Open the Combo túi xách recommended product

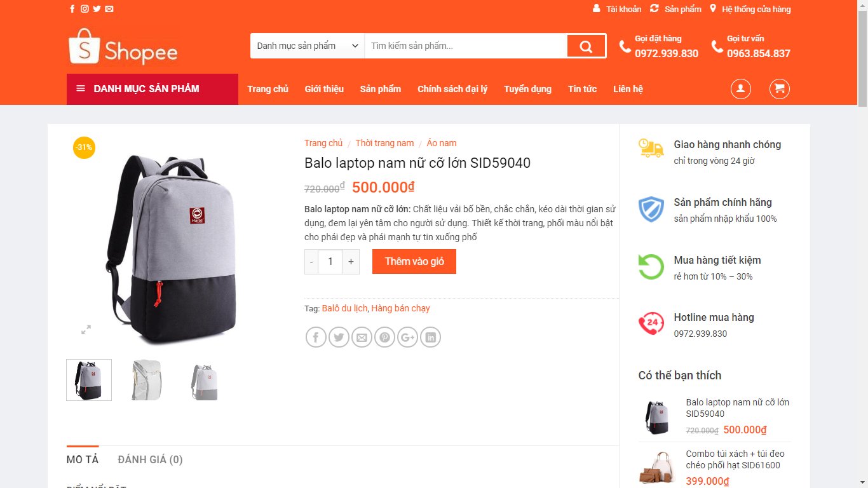point(735,459)
